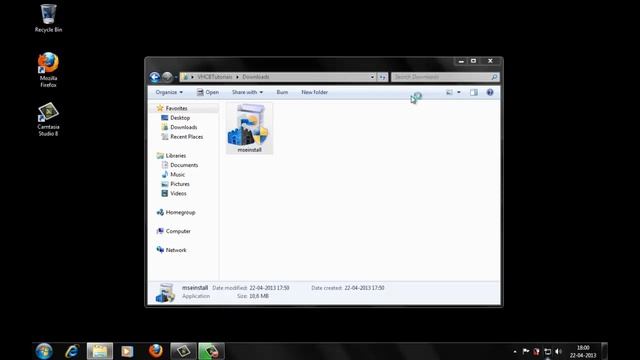Click the Open toolbar button
Viewport: 640px width, 360px height.
(x=208, y=92)
